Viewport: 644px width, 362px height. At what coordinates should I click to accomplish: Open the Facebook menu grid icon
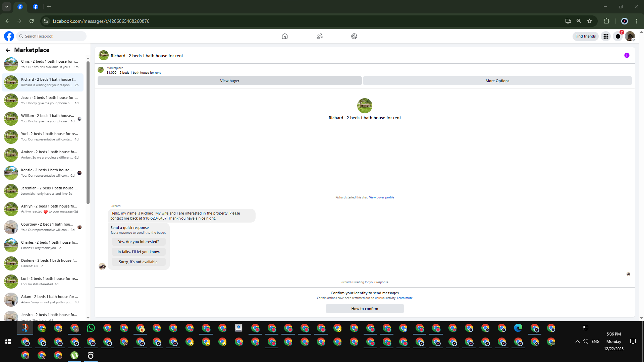[606, 36]
